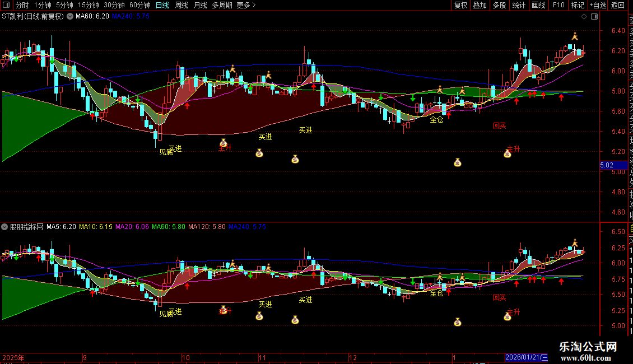Select the 1分钟 period

(x=43, y=5)
